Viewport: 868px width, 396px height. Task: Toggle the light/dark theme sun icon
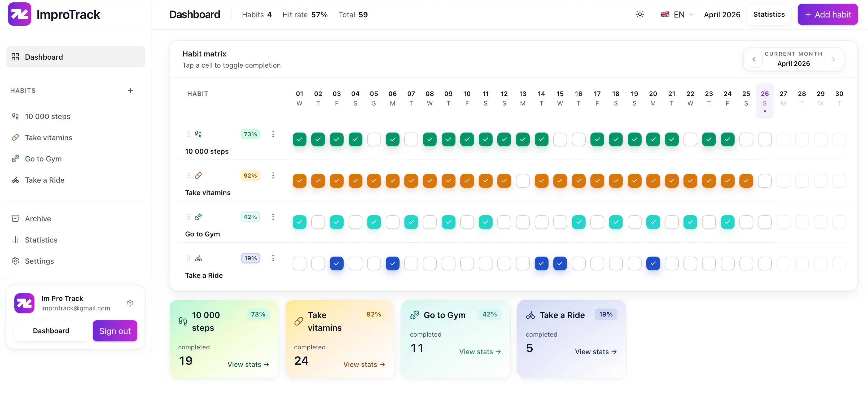tap(639, 15)
